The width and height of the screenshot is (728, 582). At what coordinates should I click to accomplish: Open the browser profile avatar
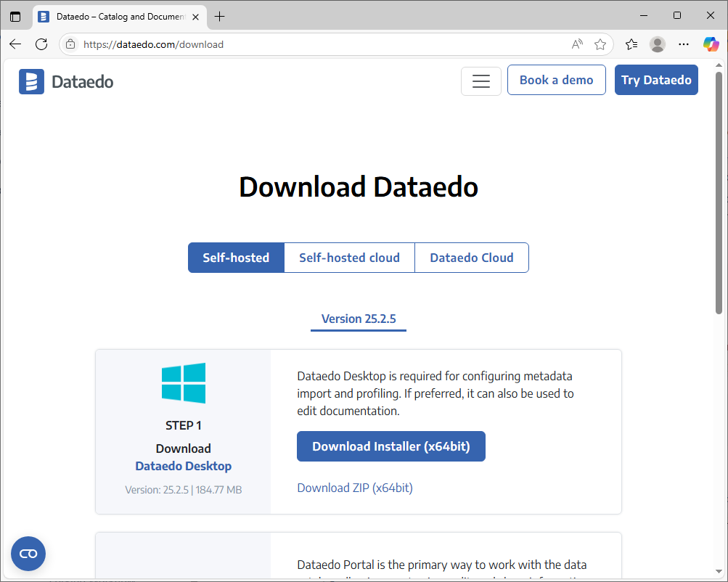point(658,44)
